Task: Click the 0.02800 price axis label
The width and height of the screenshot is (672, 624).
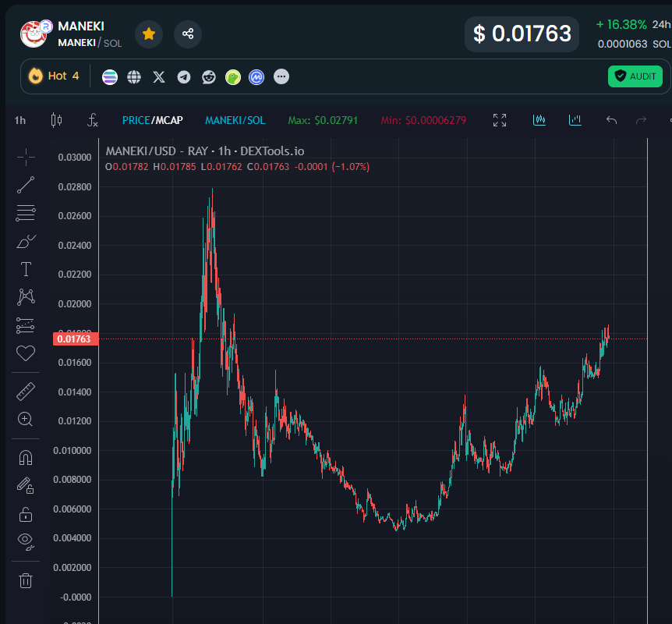Action: click(x=75, y=187)
